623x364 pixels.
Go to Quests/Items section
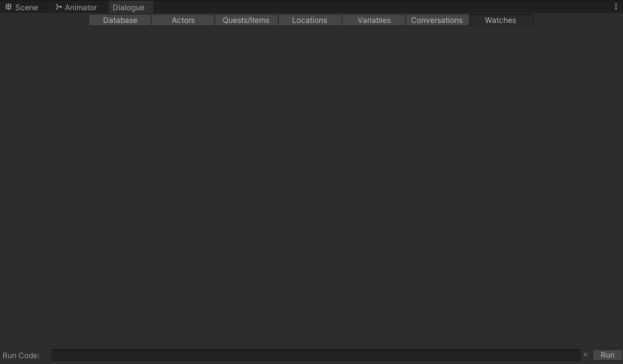[x=246, y=20]
